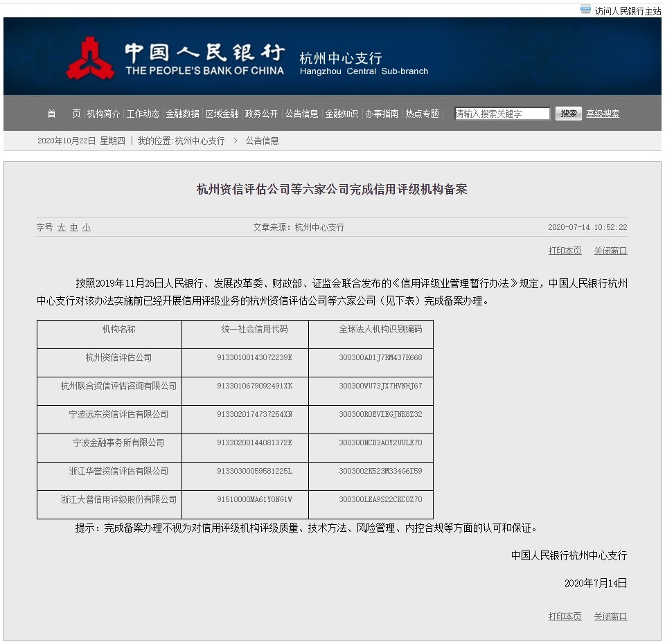Click the red People's Bank of China emblem
The image size is (665, 644).
[90, 58]
